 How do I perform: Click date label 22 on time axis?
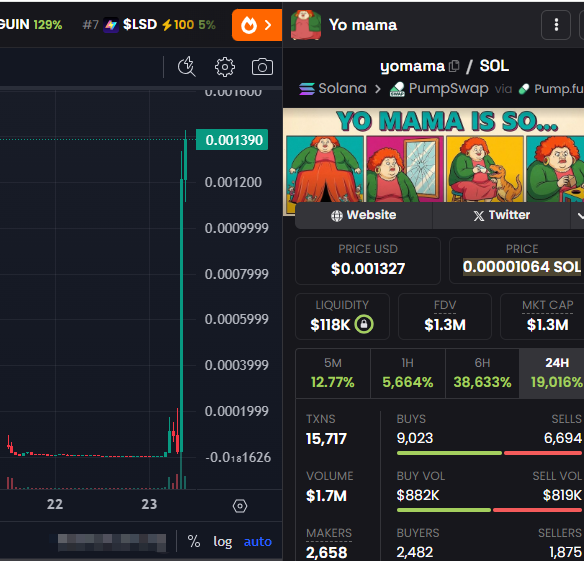click(55, 504)
